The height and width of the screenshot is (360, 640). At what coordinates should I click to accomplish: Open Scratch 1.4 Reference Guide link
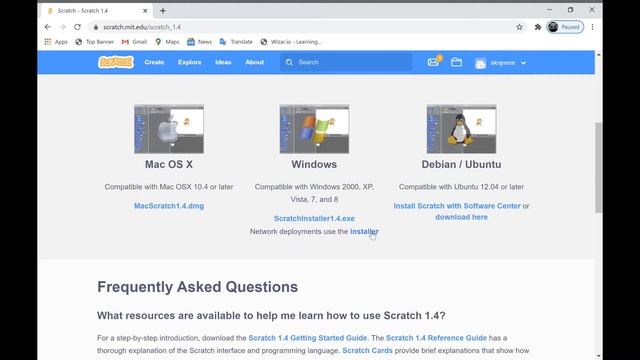click(x=436, y=338)
